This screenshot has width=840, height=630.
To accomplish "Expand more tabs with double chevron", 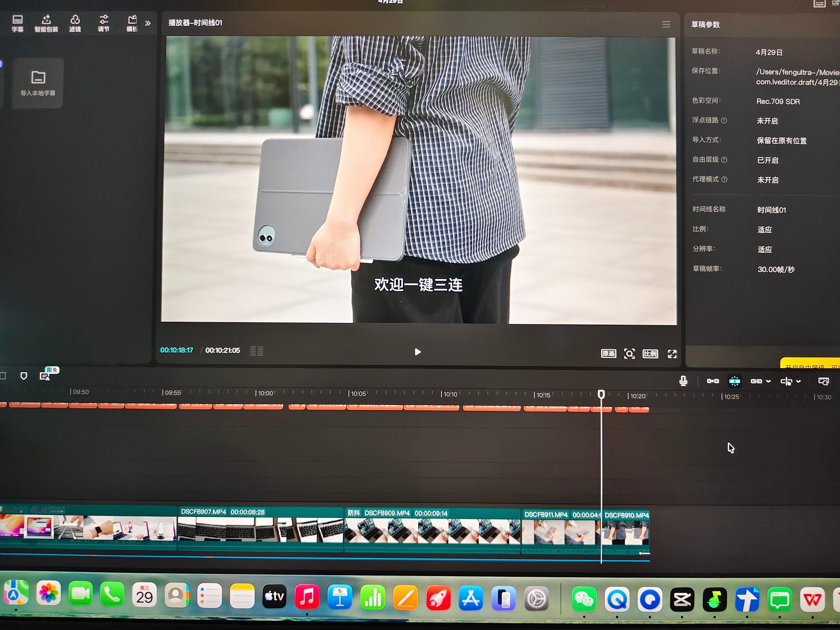I will tap(148, 24).
